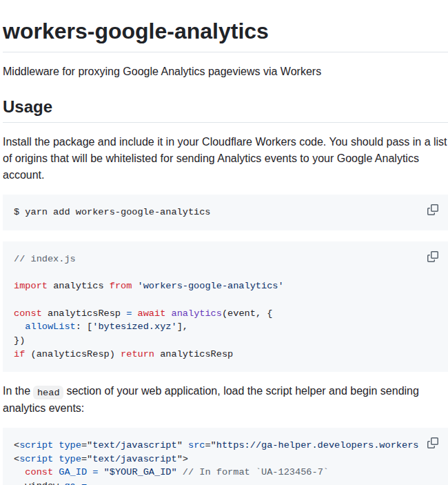Copy the script tag HTML snippet

pyautogui.click(x=433, y=443)
